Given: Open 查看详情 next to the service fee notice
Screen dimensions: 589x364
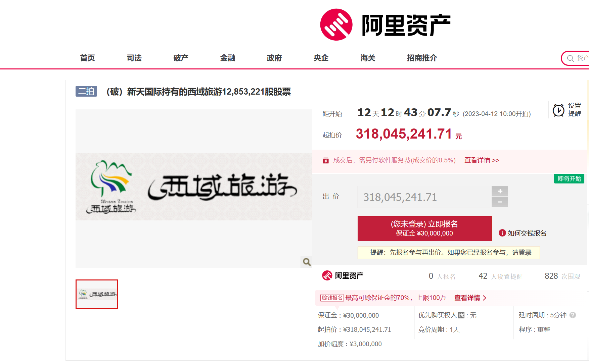Looking at the screenshot, I should pos(482,160).
